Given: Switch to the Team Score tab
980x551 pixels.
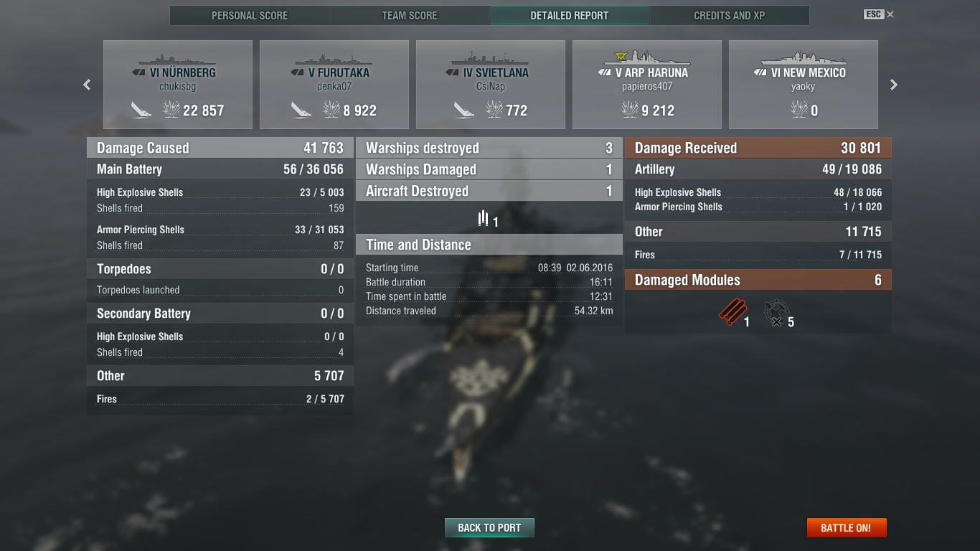Looking at the screenshot, I should tap(410, 15).
